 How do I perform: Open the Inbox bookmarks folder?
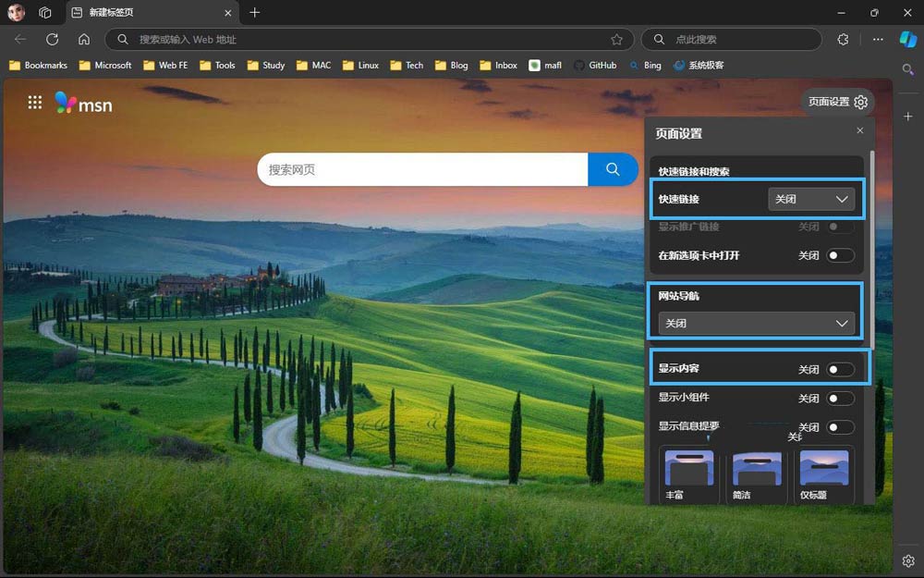499,65
